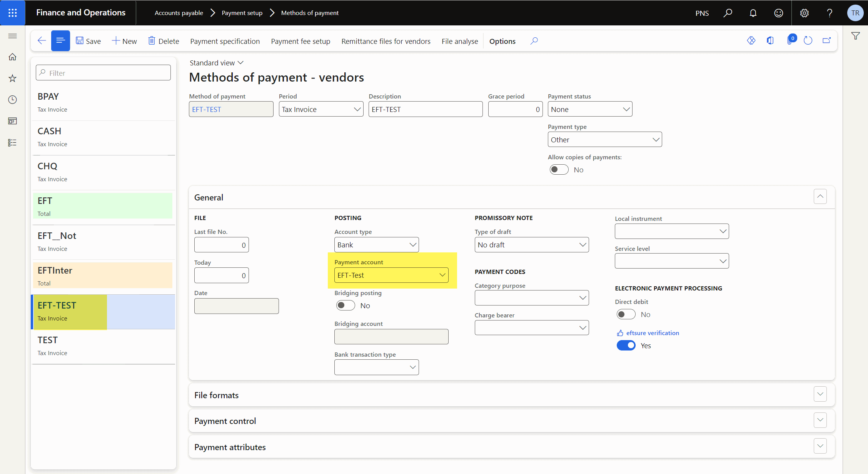The height and width of the screenshot is (474, 868).
Task: Refresh the page
Action: [808, 40]
